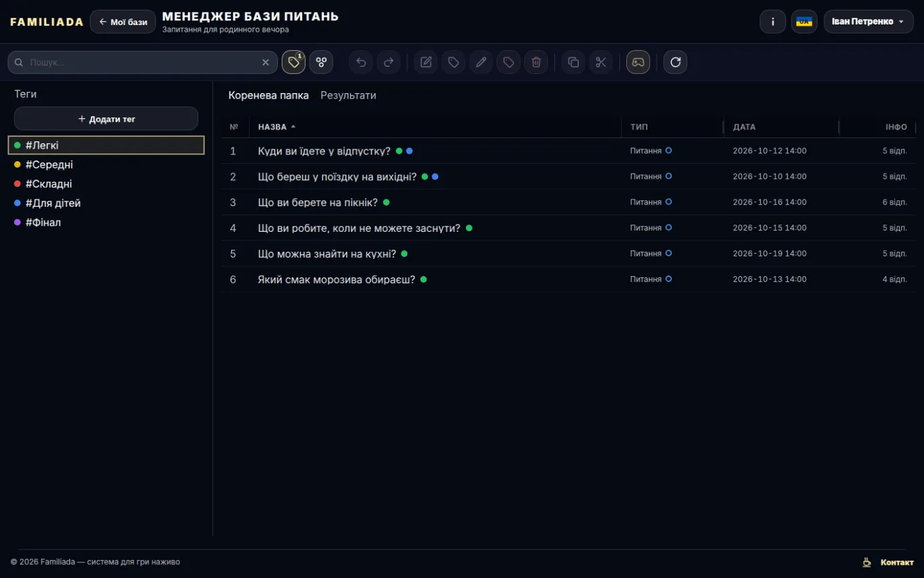Open the Ukrainian flag language selector
This screenshot has height=578, width=924.
[805, 22]
